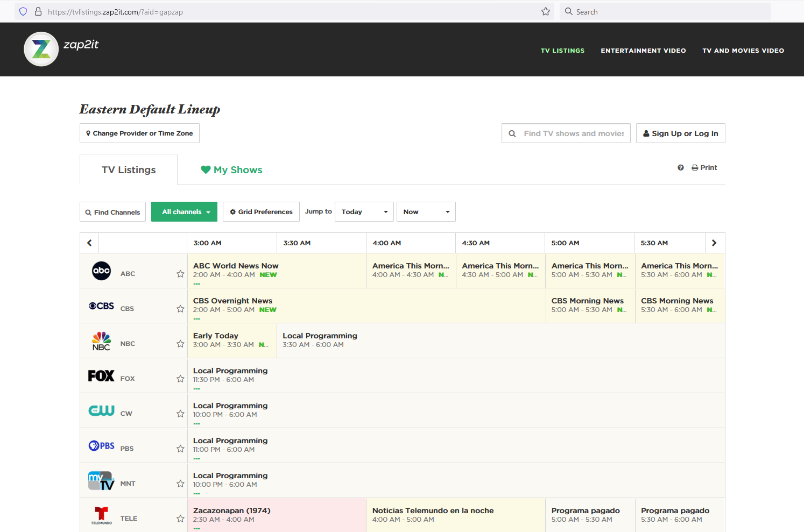Go to later times with right arrow

point(714,243)
